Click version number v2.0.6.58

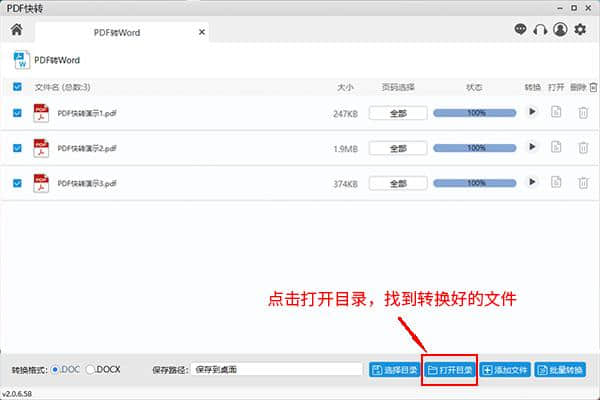coord(17,393)
